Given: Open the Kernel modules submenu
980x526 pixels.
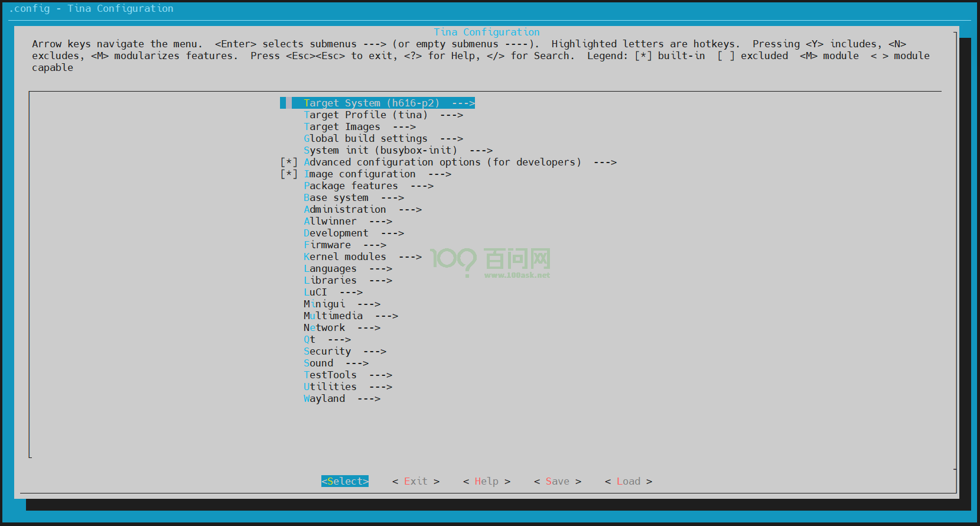Looking at the screenshot, I should point(344,256).
